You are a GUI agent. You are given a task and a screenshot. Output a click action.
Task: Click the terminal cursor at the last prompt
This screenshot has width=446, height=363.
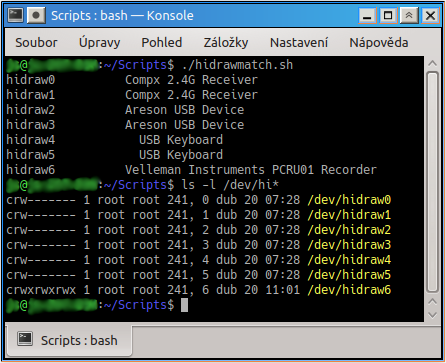point(184,305)
